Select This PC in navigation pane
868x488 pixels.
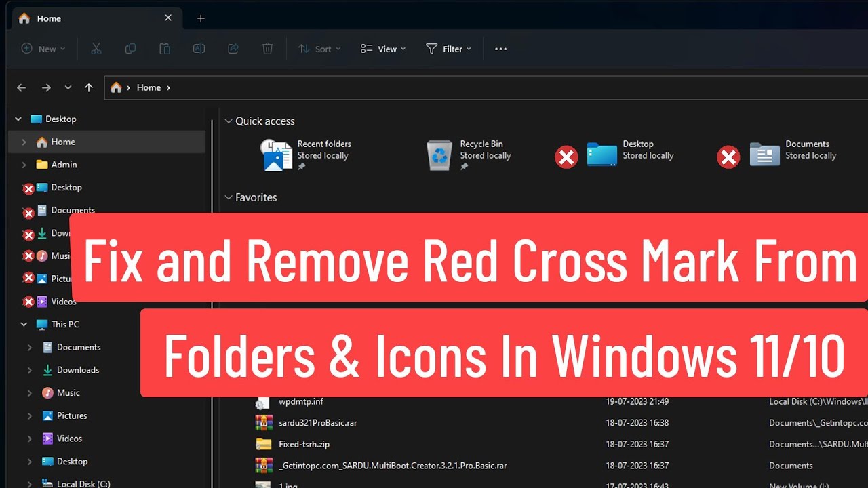click(65, 324)
